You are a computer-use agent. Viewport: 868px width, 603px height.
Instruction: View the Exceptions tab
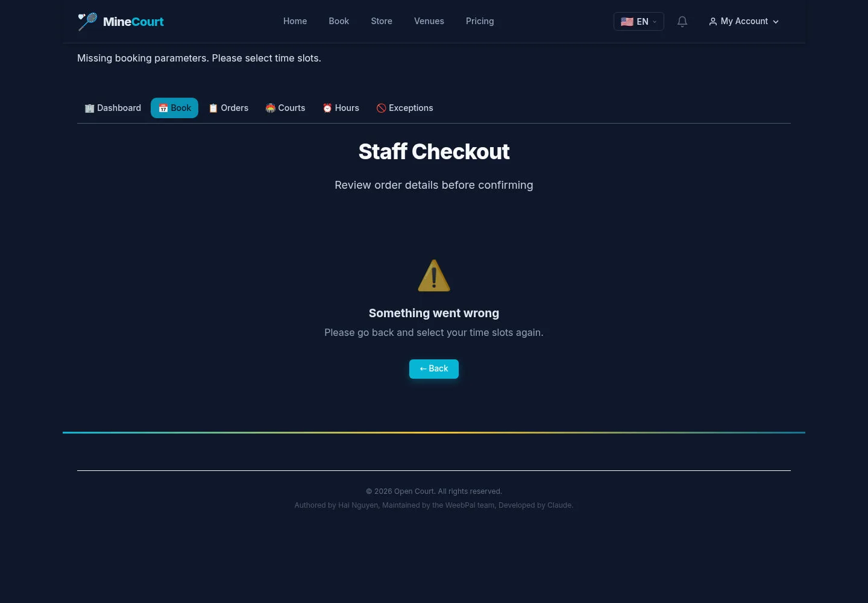404,108
